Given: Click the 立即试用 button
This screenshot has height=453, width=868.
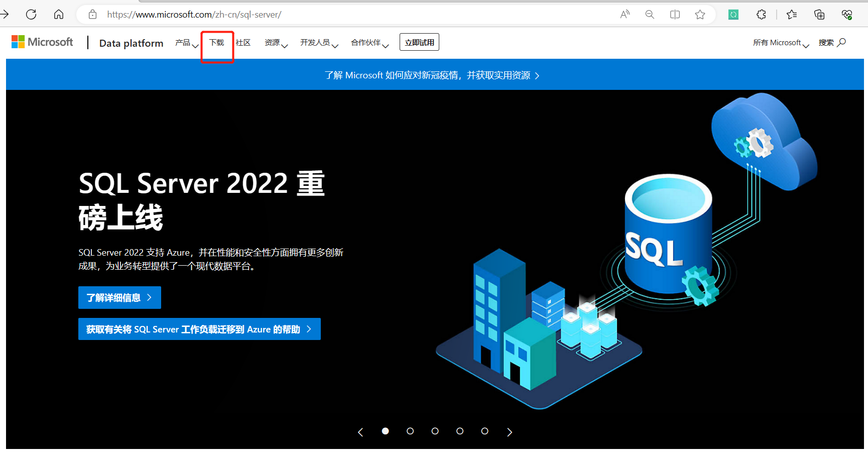Looking at the screenshot, I should point(419,42).
